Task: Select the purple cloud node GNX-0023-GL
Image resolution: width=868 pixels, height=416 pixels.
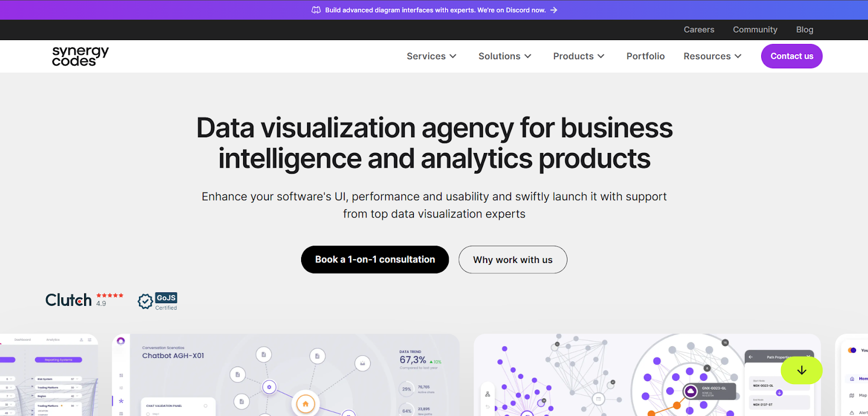Action: point(691,391)
